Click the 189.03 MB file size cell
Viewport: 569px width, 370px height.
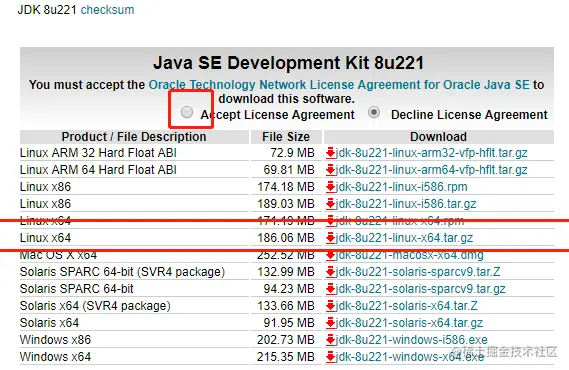(286, 204)
